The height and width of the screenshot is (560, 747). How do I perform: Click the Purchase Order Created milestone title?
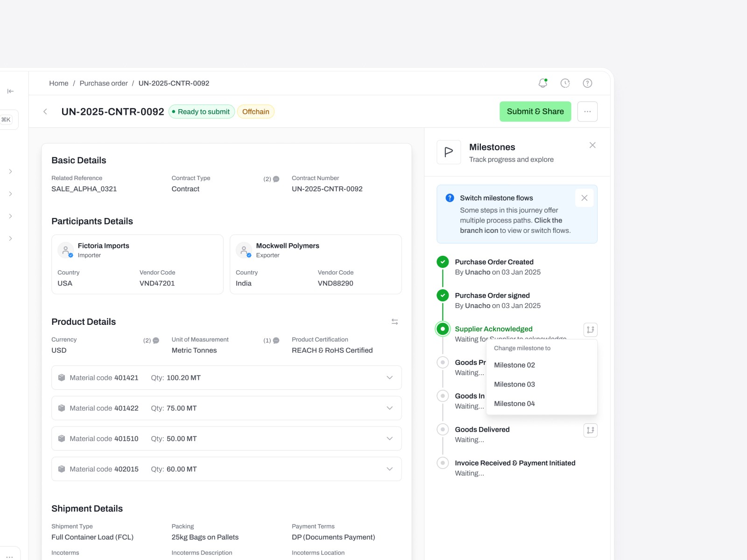(494, 262)
